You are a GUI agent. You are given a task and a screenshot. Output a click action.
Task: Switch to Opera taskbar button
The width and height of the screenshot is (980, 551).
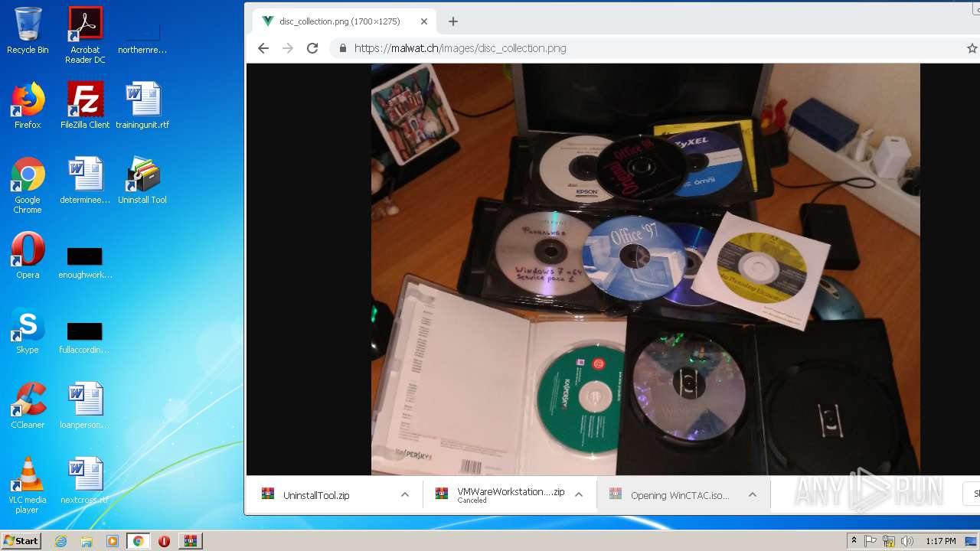(x=164, y=541)
